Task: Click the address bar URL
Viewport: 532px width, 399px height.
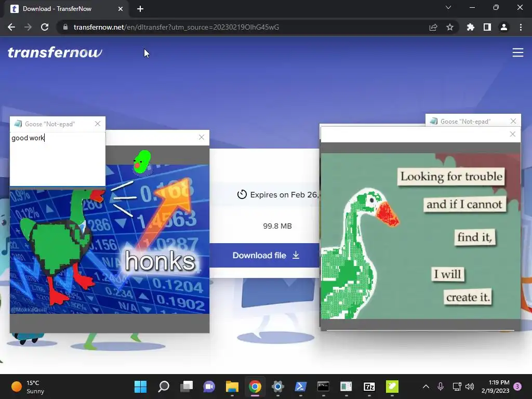Action: coord(176,27)
